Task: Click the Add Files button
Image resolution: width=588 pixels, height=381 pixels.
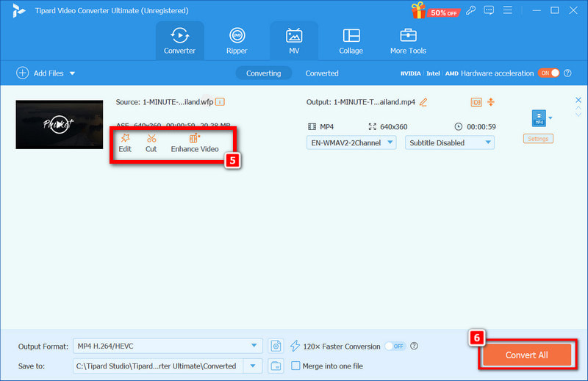Action: click(40, 73)
